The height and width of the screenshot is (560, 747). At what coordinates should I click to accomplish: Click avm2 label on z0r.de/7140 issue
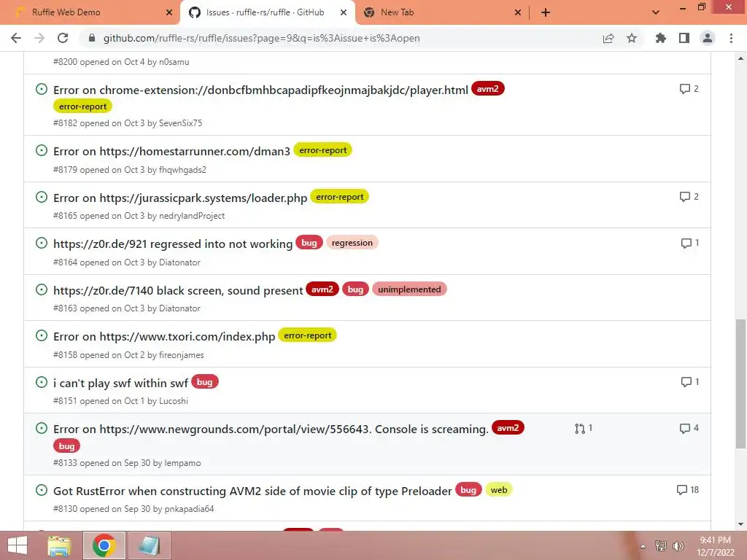322,289
